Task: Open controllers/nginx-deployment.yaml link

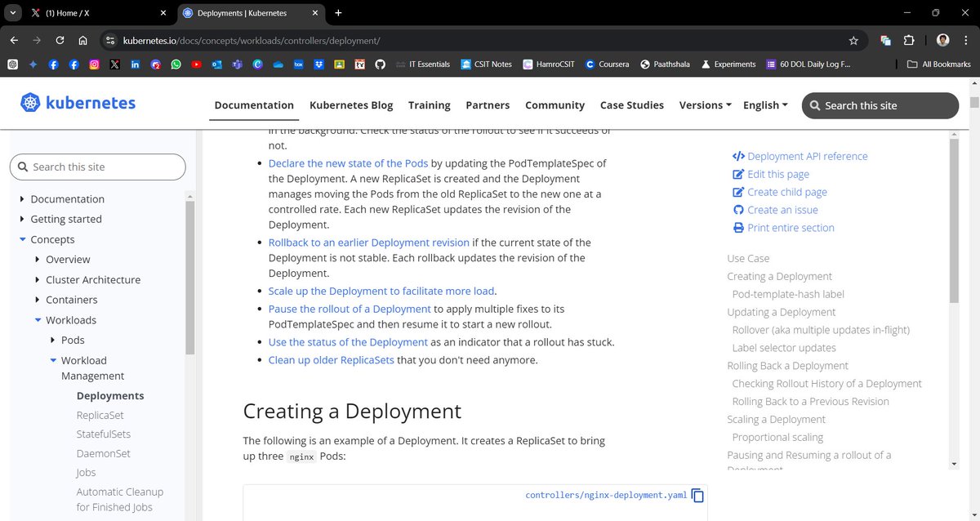Action: pyautogui.click(x=606, y=495)
